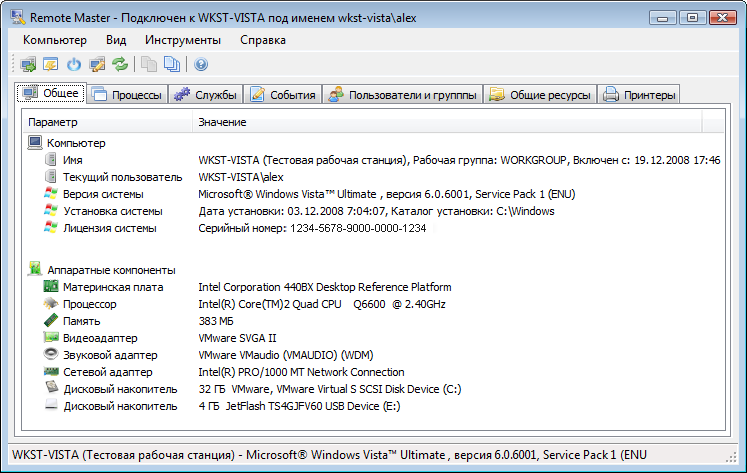The height and width of the screenshot is (473, 747).
Task: Select the Аппаратные компоненты group header
Action: click(111, 270)
